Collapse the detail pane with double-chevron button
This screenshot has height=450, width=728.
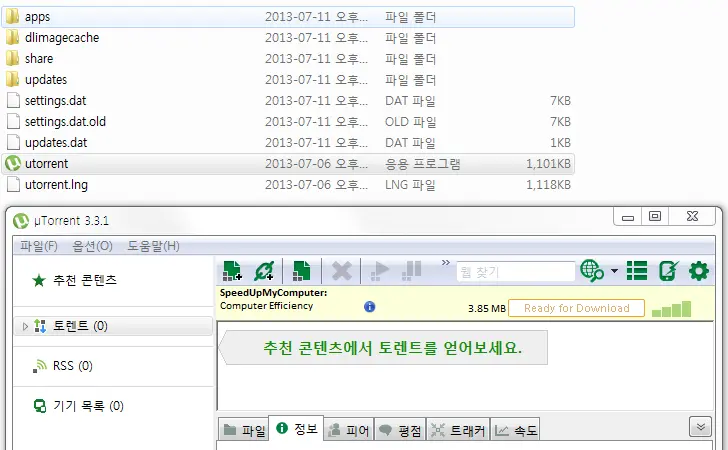(x=700, y=427)
